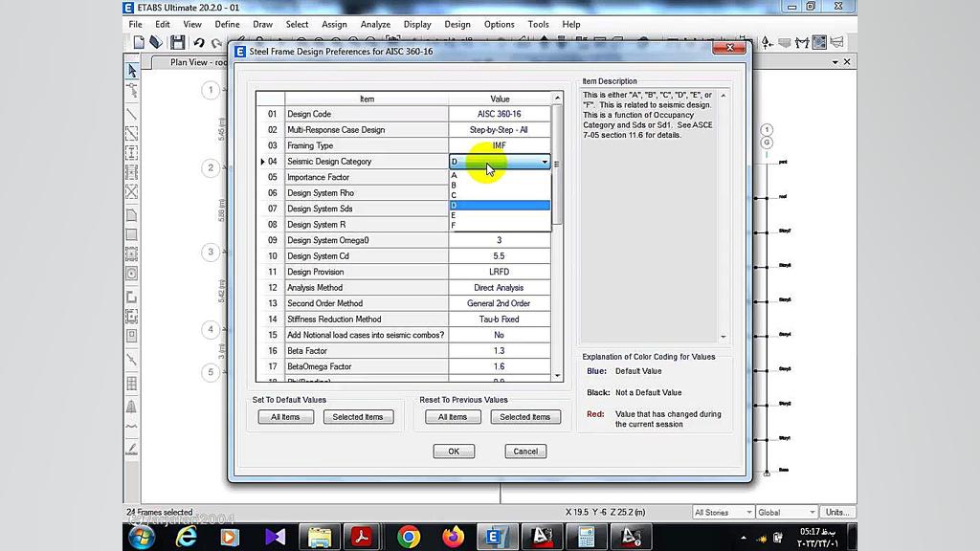Select the Plan View tab
Viewport: 980px width, 551px height.
197,62
